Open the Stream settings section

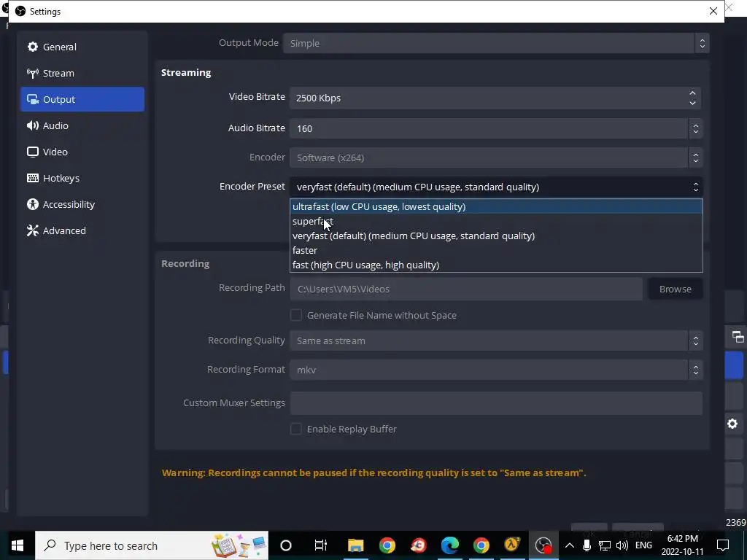(82, 73)
